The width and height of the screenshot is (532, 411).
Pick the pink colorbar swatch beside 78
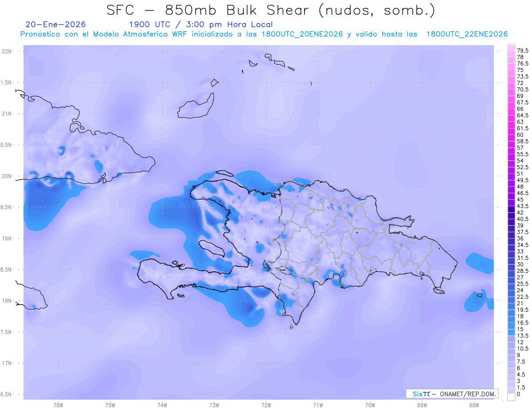511,54
